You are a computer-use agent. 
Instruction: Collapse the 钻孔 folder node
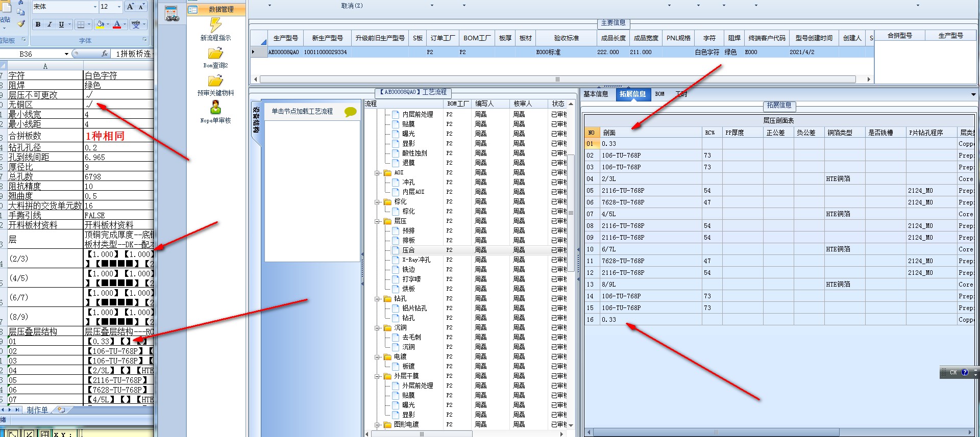pyautogui.click(x=377, y=299)
